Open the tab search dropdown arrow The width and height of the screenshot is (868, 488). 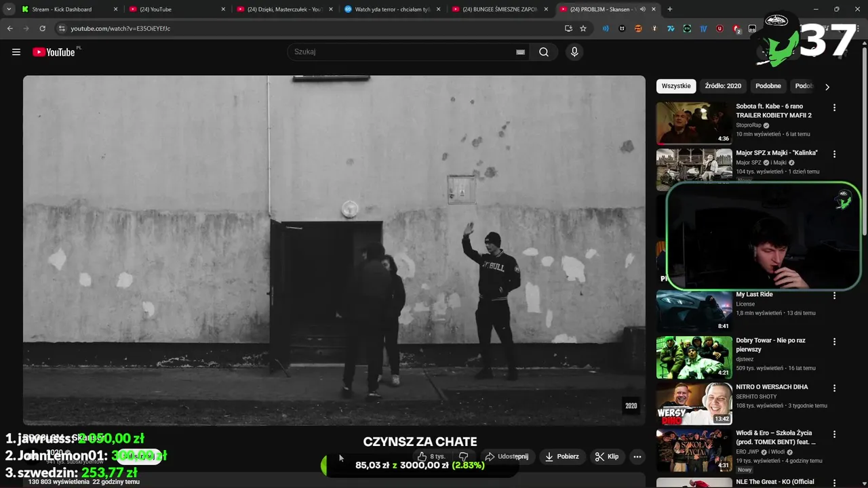(9, 9)
